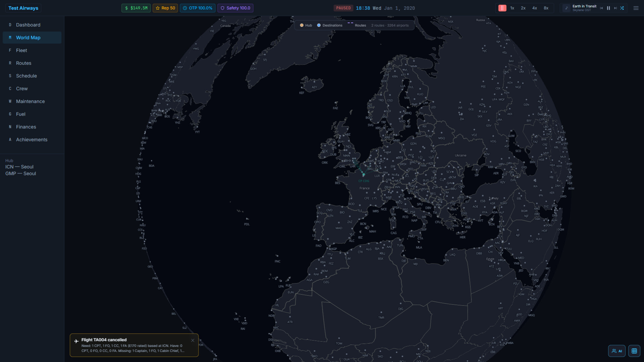The width and height of the screenshot is (644, 362).
Task: Open the Finances section
Action: point(32,127)
